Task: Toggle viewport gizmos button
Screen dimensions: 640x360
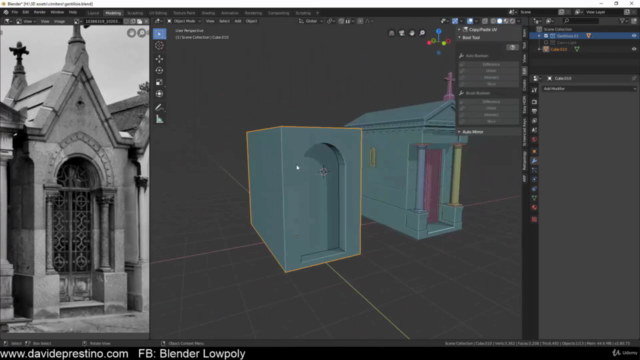Action: click(x=455, y=21)
